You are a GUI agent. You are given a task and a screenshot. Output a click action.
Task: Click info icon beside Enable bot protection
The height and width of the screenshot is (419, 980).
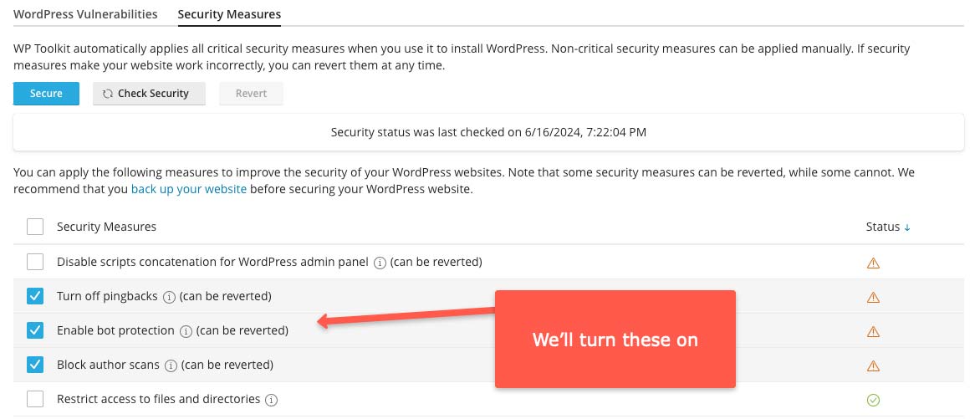186,331
